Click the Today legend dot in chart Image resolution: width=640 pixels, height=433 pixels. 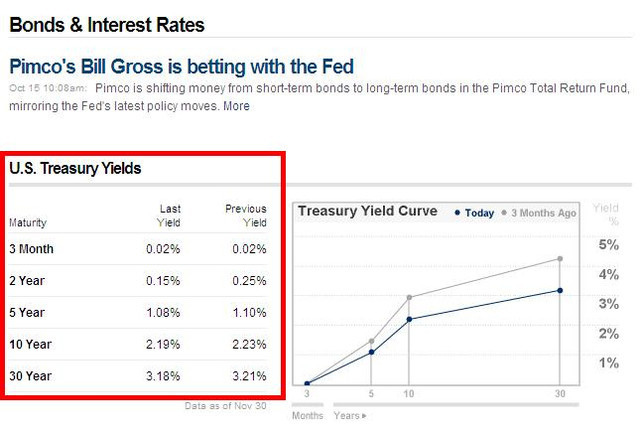458,213
